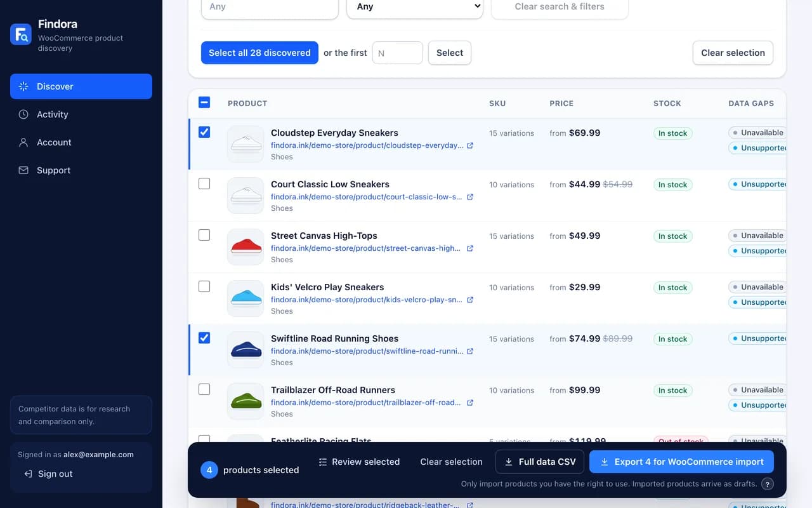This screenshot has width=812, height=508.
Task: Click In stock badge for Kids' Velcro Play Sneakers
Action: coord(672,288)
